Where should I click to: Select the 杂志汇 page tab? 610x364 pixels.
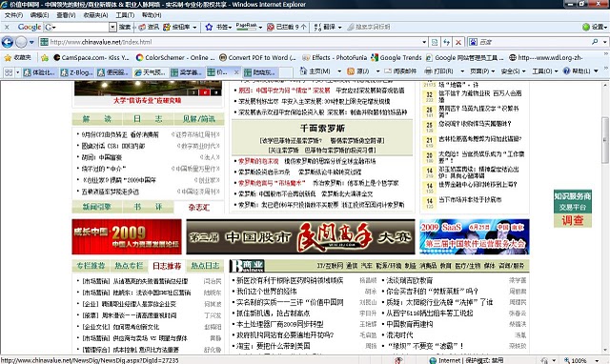(199, 208)
